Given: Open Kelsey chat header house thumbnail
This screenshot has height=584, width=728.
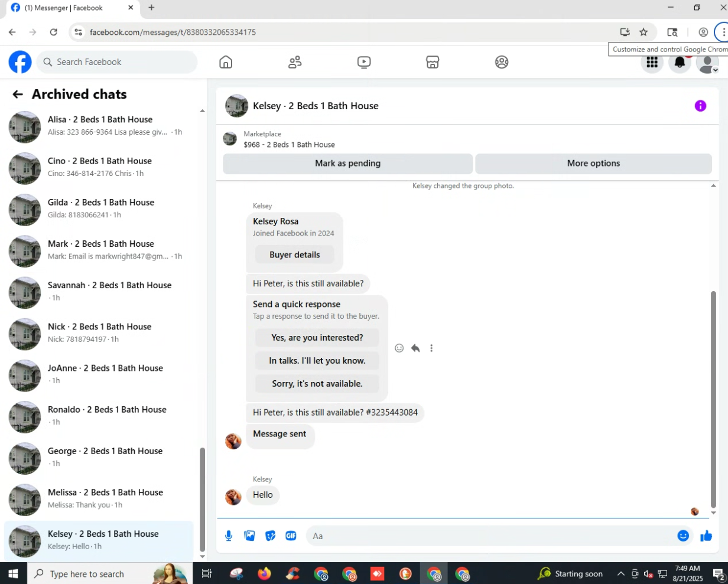Looking at the screenshot, I should coord(236,106).
